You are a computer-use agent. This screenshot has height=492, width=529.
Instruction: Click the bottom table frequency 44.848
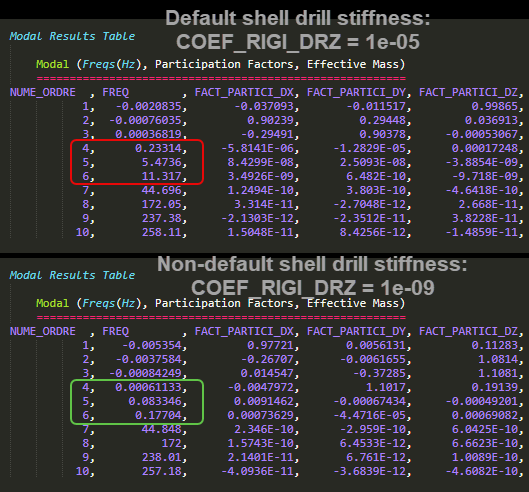pyautogui.click(x=162, y=429)
